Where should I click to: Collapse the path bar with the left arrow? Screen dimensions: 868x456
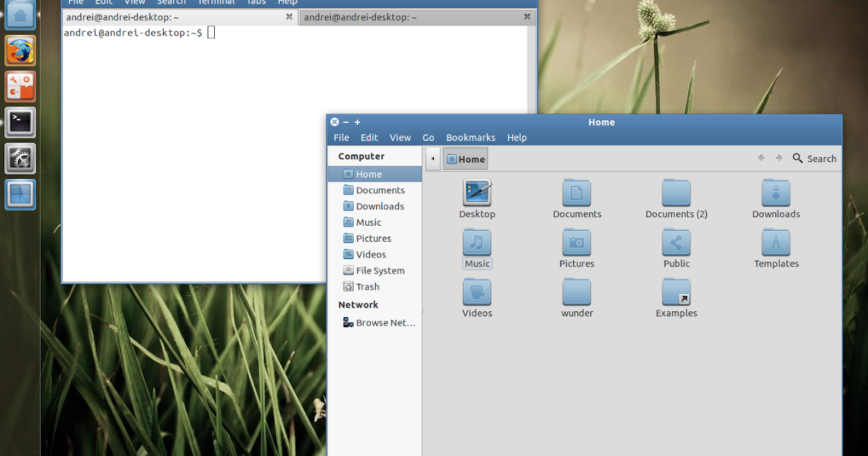pyautogui.click(x=432, y=158)
